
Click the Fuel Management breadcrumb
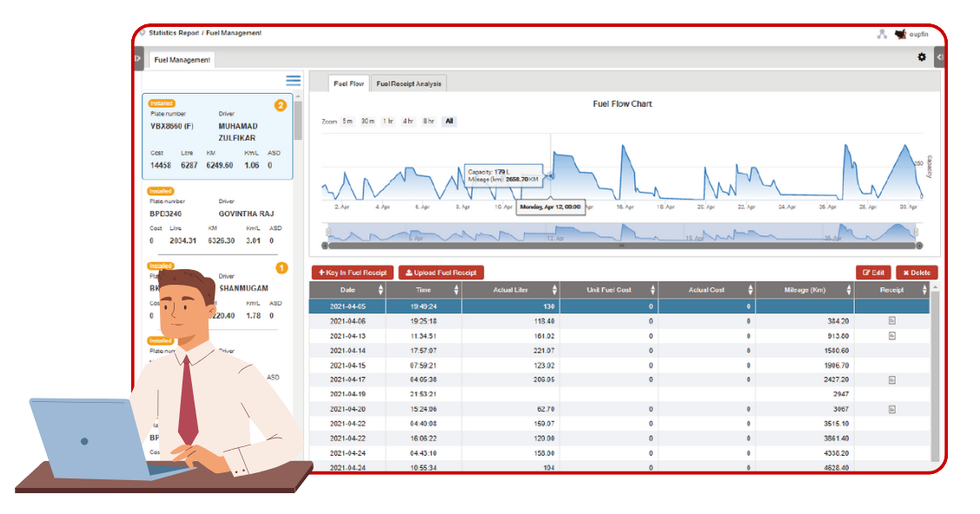click(234, 33)
